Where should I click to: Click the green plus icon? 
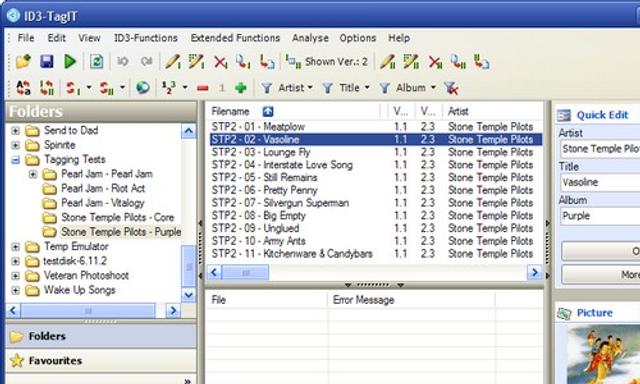point(241,88)
